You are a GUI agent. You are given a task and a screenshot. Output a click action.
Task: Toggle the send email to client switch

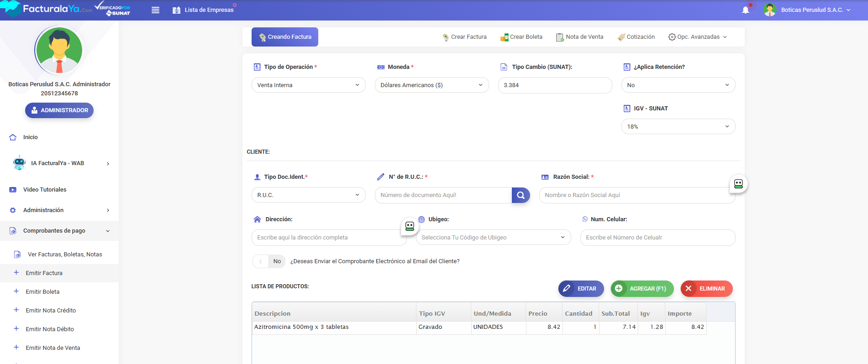[269, 261]
